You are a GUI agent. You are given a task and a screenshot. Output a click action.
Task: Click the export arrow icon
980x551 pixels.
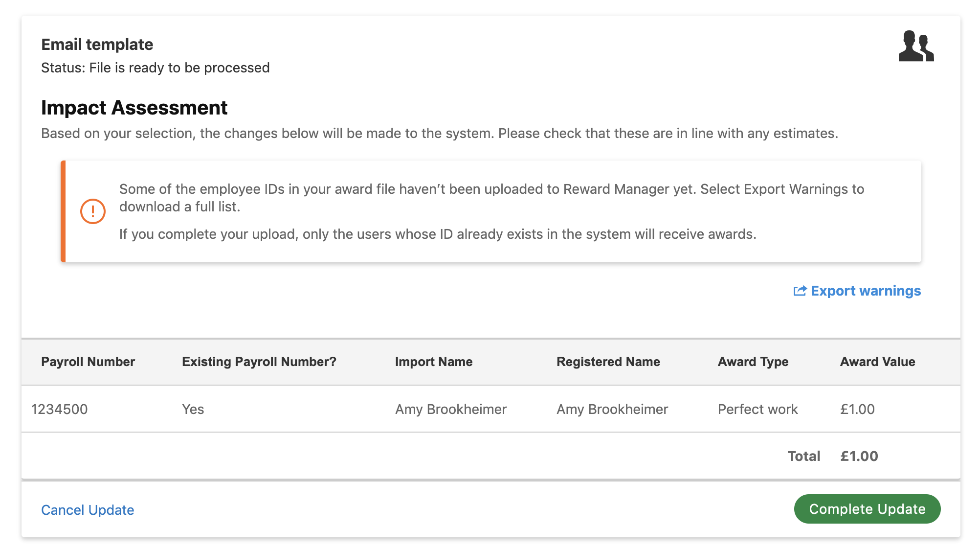(x=800, y=291)
